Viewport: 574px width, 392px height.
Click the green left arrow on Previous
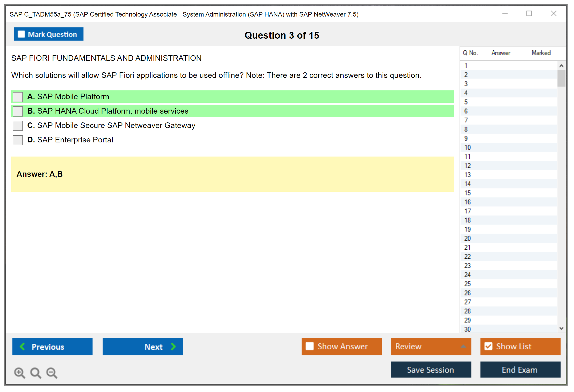pos(22,346)
